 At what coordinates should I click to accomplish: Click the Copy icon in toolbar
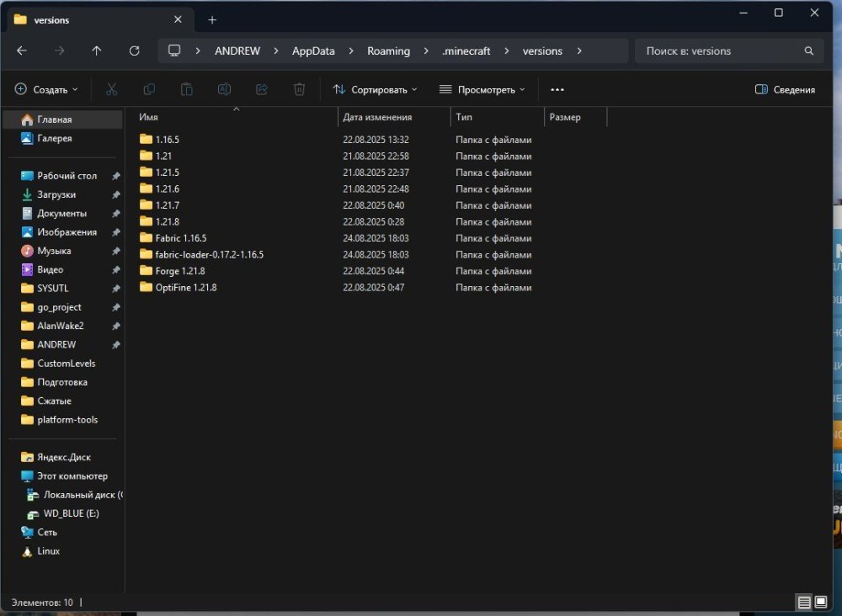[149, 89]
